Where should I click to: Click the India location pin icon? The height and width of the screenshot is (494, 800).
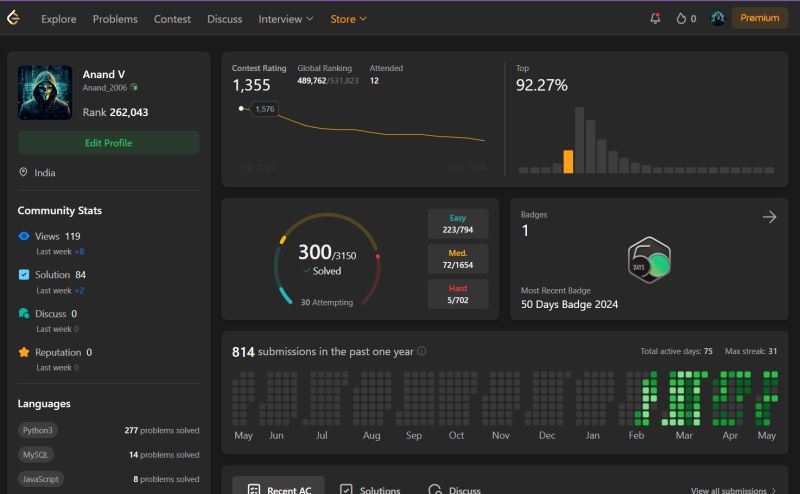click(23, 172)
